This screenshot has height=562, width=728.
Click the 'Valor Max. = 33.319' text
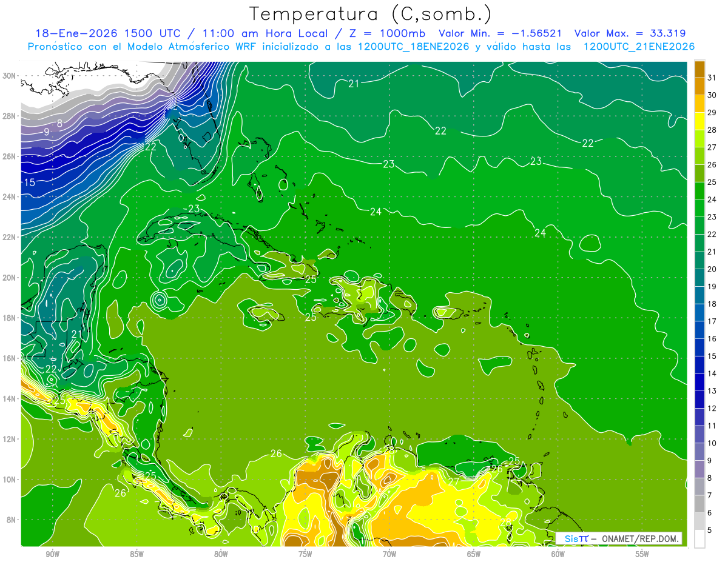tap(630, 33)
